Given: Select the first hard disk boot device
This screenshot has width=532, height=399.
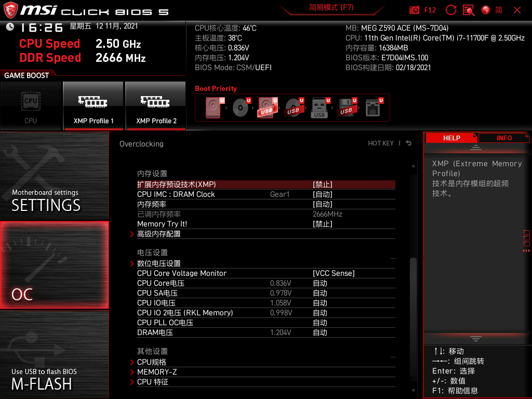Looking at the screenshot, I should [x=214, y=108].
